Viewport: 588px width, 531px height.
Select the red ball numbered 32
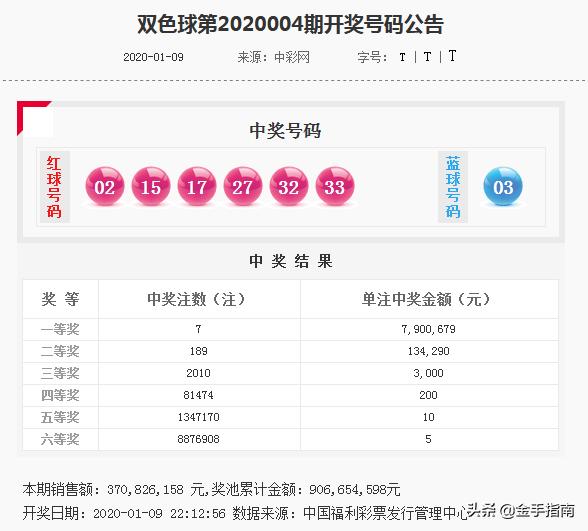tap(289, 186)
